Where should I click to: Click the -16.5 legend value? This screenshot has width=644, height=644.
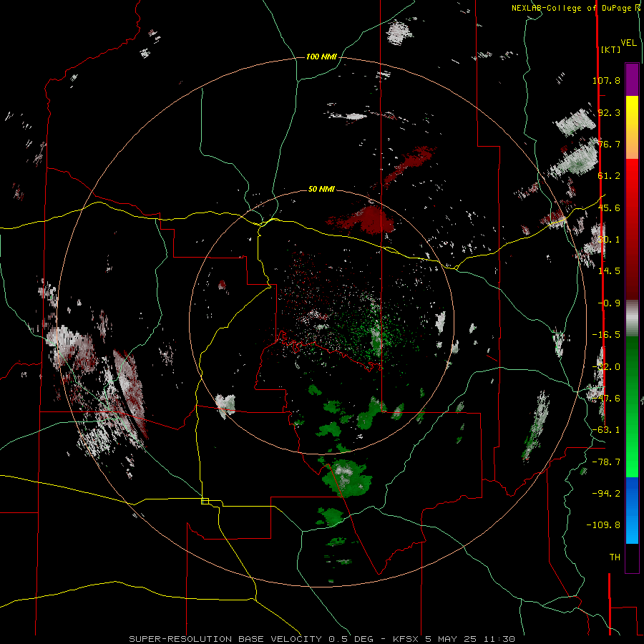[x=606, y=335]
